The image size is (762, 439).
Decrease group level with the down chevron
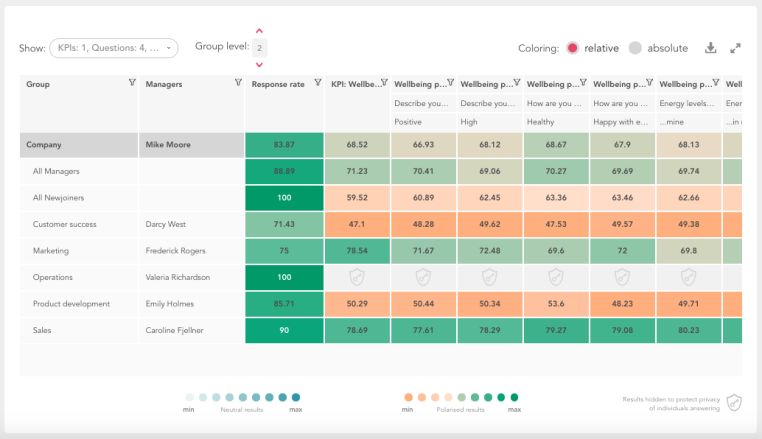[x=260, y=65]
